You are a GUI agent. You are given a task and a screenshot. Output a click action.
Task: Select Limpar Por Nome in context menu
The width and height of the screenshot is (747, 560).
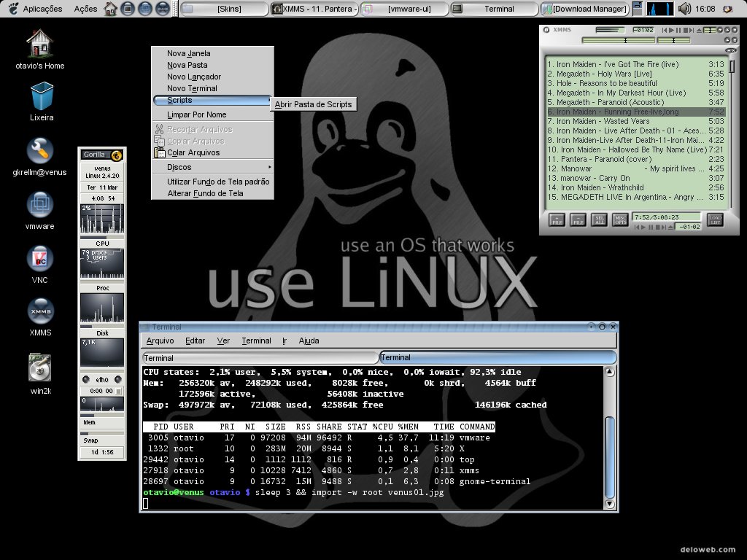pyautogui.click(x=212, y=114)
